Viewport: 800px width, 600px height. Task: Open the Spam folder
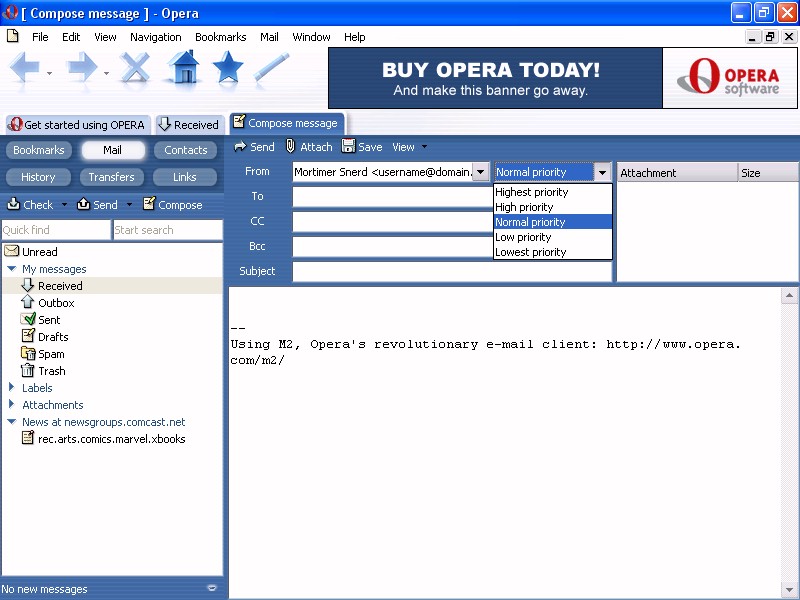(50, 354)
